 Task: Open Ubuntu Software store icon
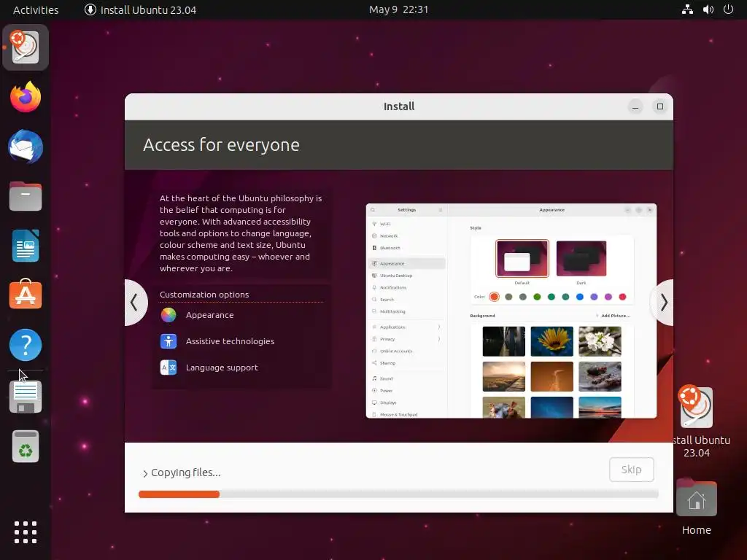click(26, 295)
